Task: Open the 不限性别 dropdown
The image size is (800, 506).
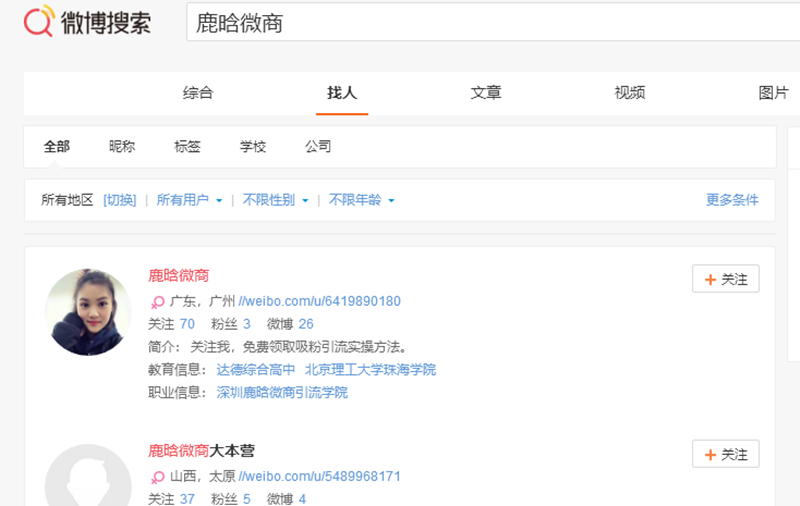Action: [x=276, y=200]
